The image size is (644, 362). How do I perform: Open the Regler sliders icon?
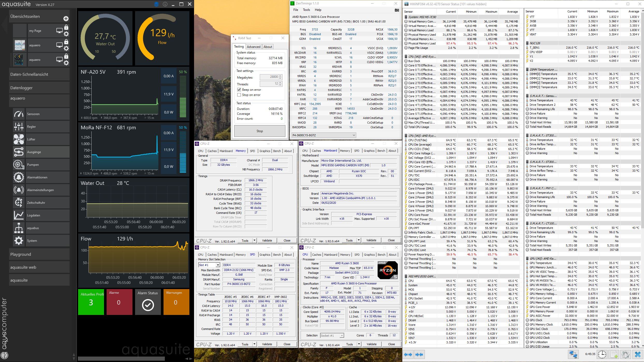[19, 127]
